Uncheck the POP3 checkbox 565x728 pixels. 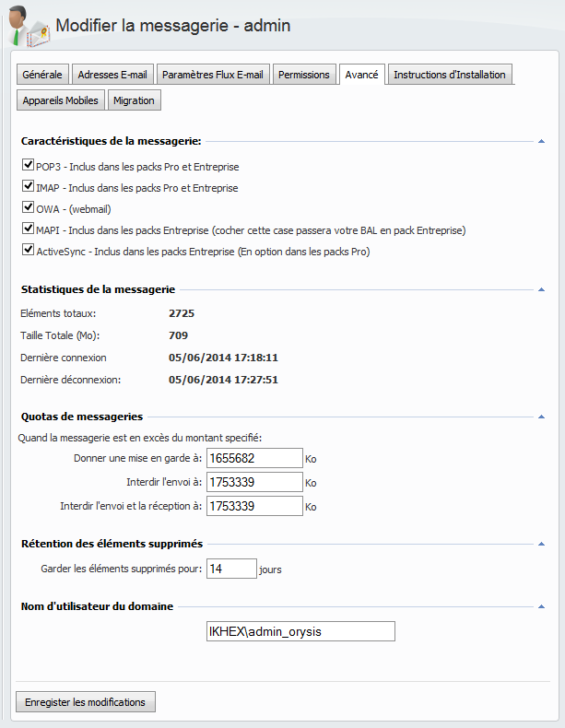tap(27, 167)
